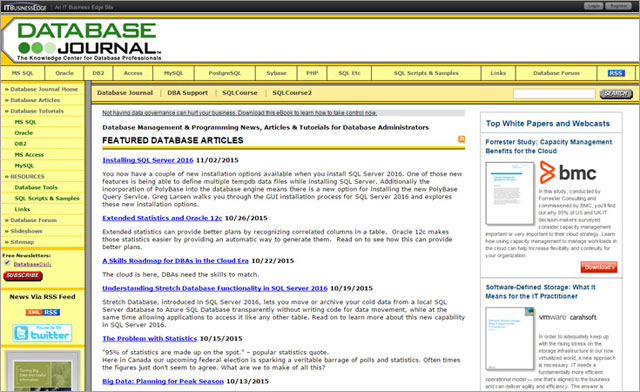The height and width of the screenshot is (392, 640).
Task: Click the red Subscribe button
Action: pos(23,276)
